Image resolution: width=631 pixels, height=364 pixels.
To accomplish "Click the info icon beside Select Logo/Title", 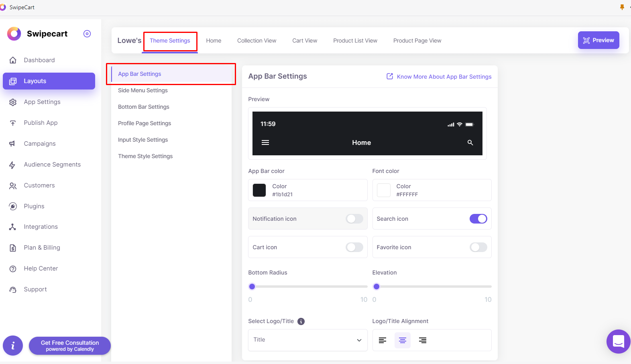I will (301, 321).
